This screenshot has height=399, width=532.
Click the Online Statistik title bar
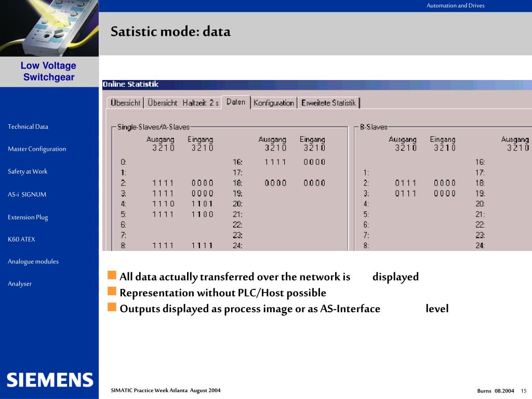click(317, 85)
